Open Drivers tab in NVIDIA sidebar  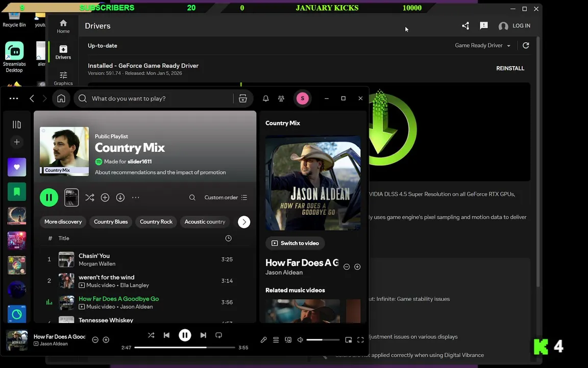pyautogui.click(x=63, y=52)
